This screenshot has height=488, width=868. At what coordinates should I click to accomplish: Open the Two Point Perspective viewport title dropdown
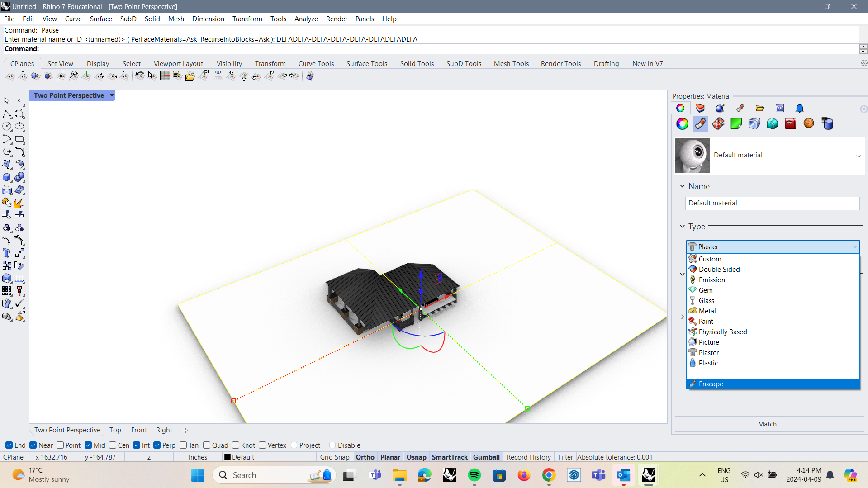[112, 95]
